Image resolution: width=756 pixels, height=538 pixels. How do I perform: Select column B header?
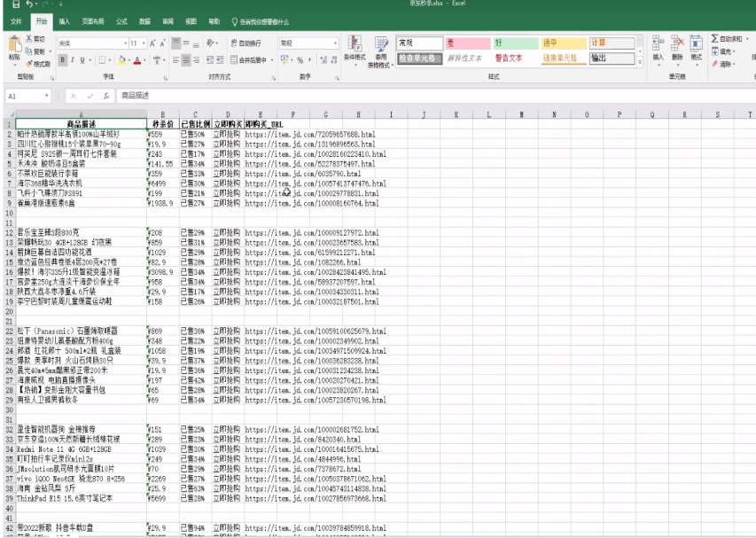[163, 114]
